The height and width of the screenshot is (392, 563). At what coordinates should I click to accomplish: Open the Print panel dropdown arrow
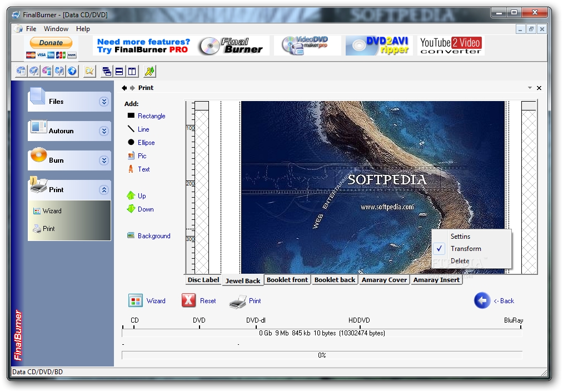tap(530, 88)
